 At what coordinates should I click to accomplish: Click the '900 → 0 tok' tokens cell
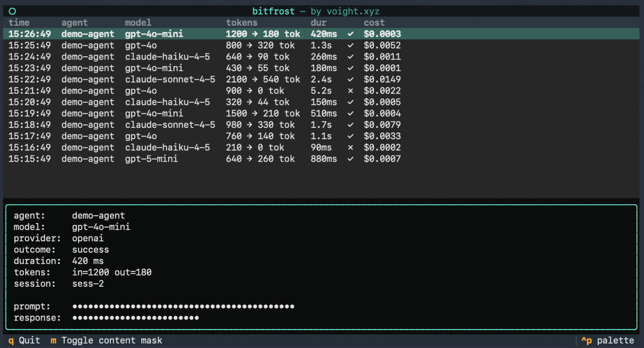click(255, 91)
